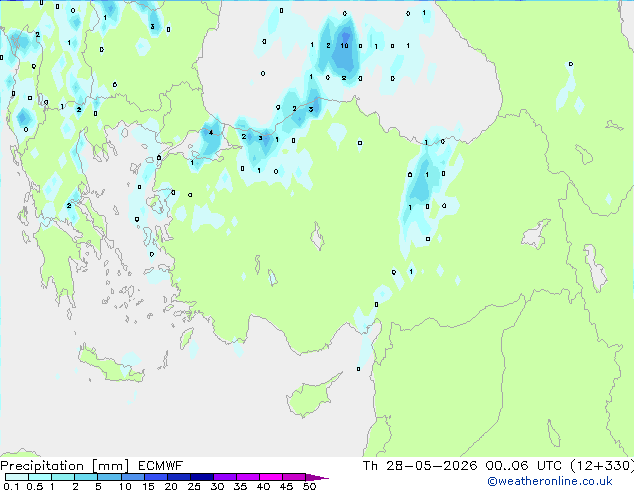This screenshot has width=634, height=490.
Task: Click the 0.5–1 mm legend color swatch
Action: click(40, 477)
